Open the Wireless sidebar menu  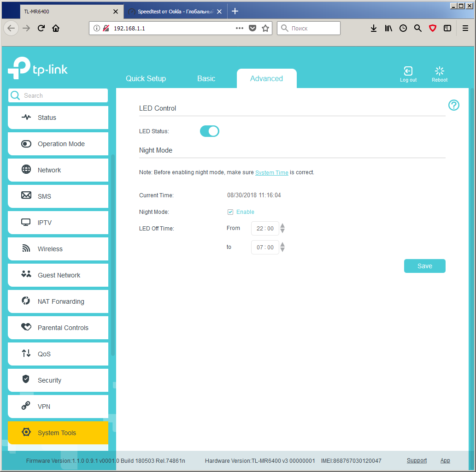(58, 249)
